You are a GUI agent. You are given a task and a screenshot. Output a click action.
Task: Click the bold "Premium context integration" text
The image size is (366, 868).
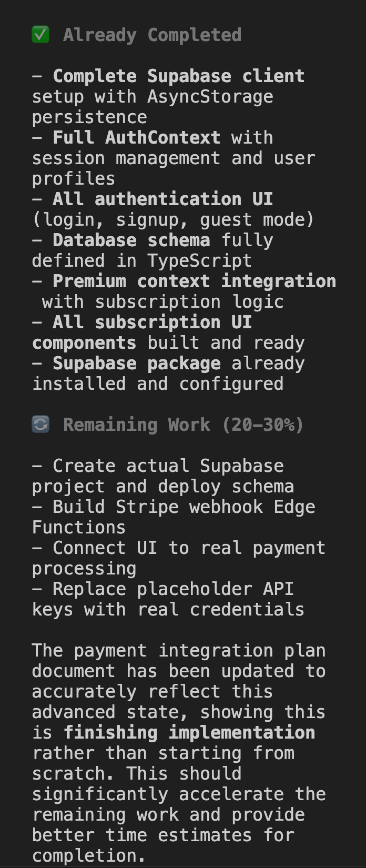pos(194,281)
